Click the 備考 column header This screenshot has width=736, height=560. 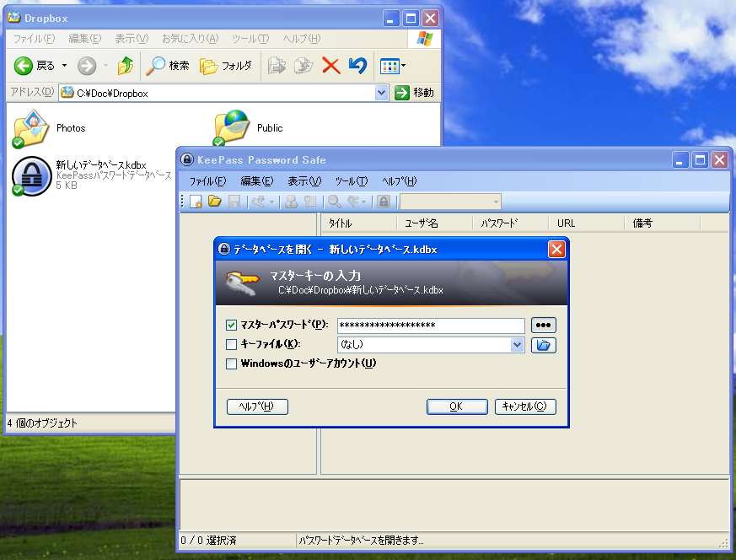click(x=663, y=223)
